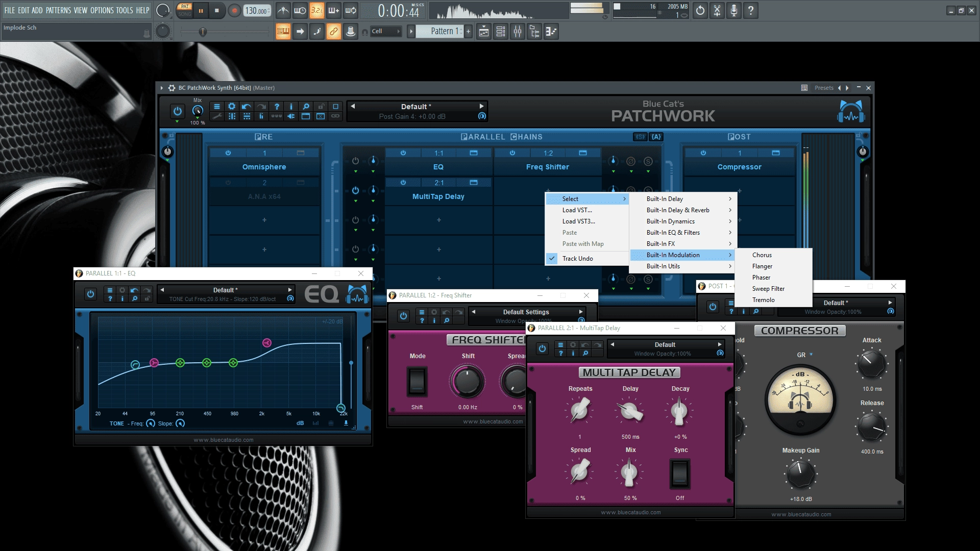Select Chorus from modulation submenu
This screenshot has height=551, width=980.
773,255
